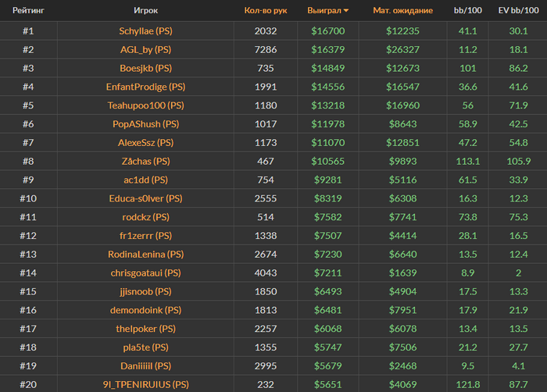This screenshot has height=392, width=547.
Task: Sort by the Выиграл column arrow
Action: tap(346, 11)
